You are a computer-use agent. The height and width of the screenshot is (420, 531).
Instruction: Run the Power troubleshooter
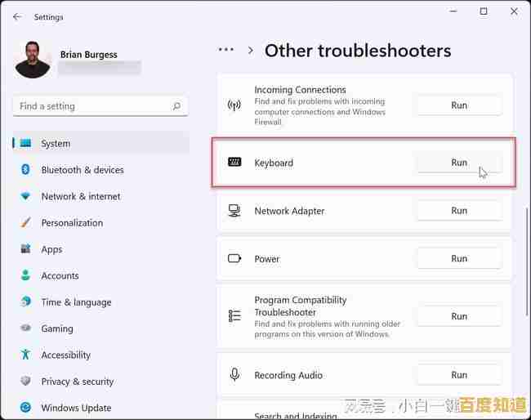click(459, 259)
